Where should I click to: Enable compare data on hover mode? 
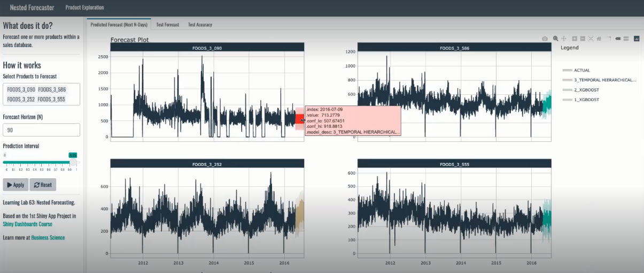tap(626, 39)
